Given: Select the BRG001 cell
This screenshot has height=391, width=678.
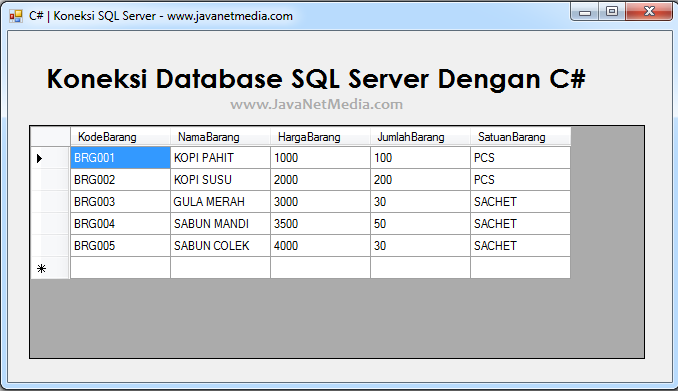Looking at the screenshot, I should click(x=120, y=157).
